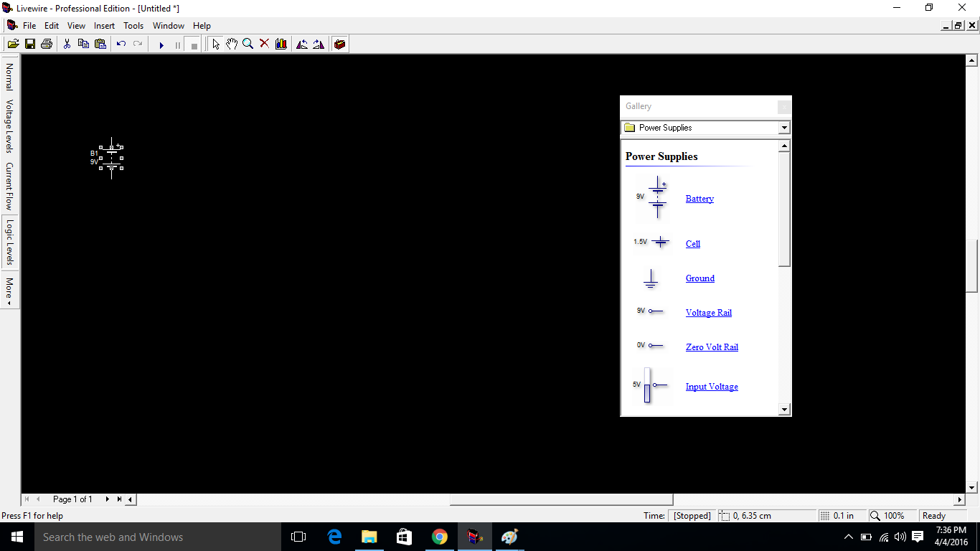
Task: Click the red toolbox icon
Action: click(340, 44)
